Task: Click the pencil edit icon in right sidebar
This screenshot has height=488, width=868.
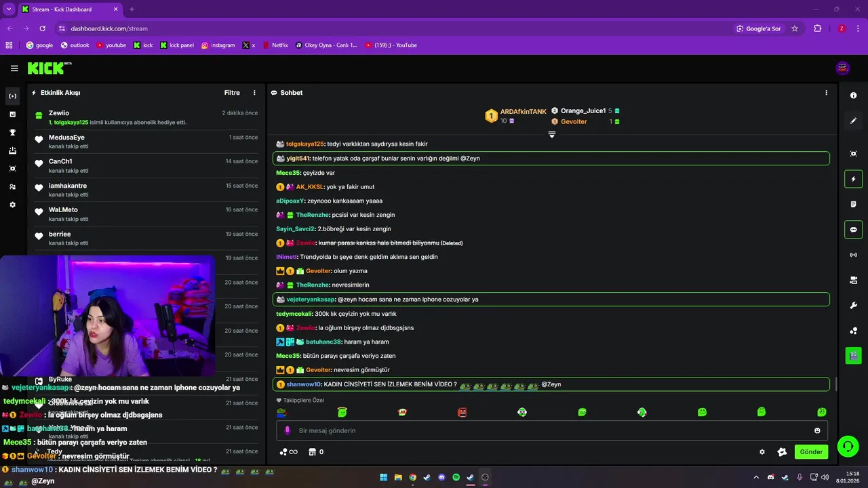Action: click(853, 121)
